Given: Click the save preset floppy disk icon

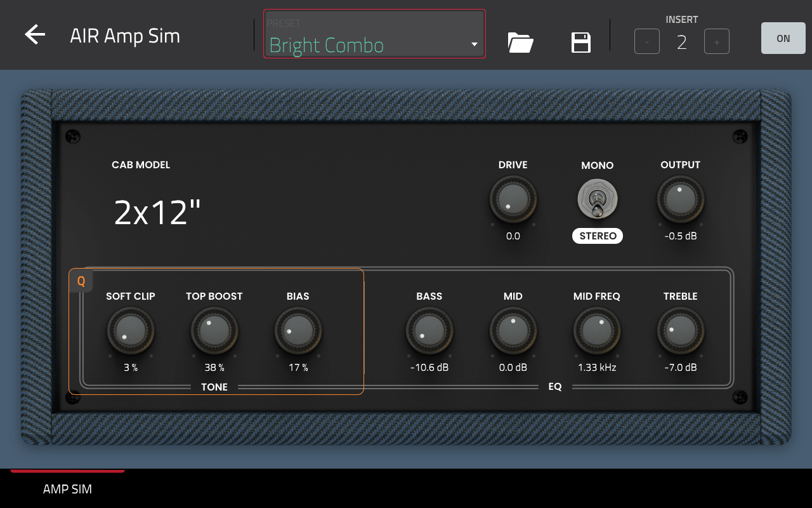Looking at the screenshot, I should click(581, 43).
